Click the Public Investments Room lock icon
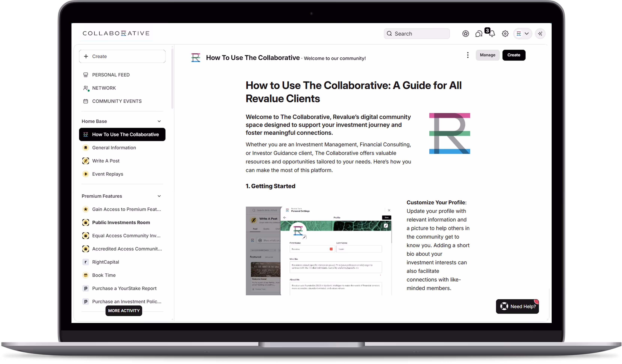The image size is (622, 364). (x=86, y=222)
